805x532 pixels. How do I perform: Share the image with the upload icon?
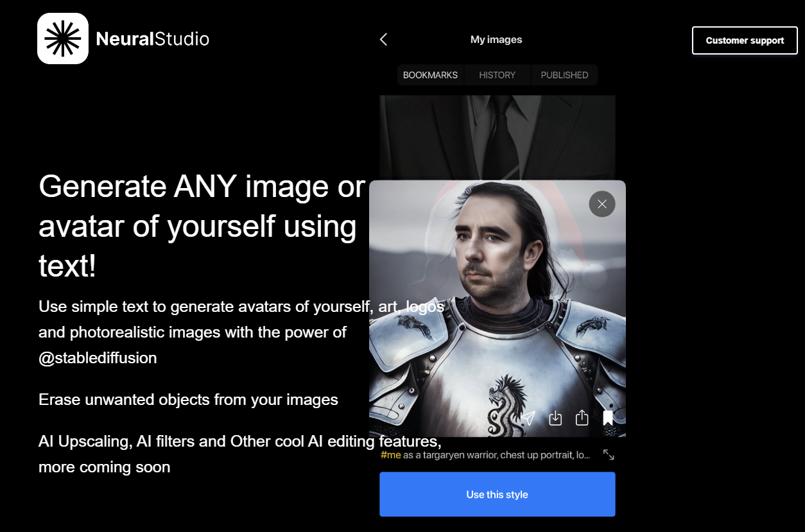click(582, 418)
